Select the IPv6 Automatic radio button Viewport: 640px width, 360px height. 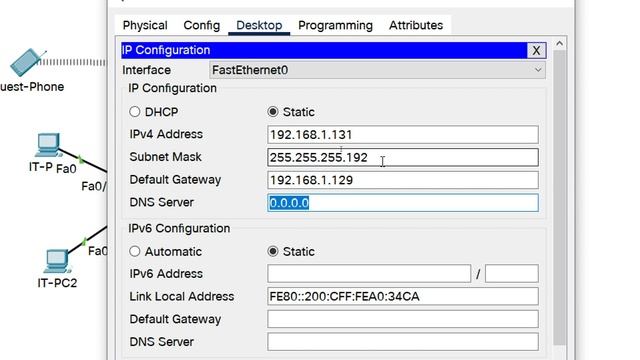[x=135, y=251]
